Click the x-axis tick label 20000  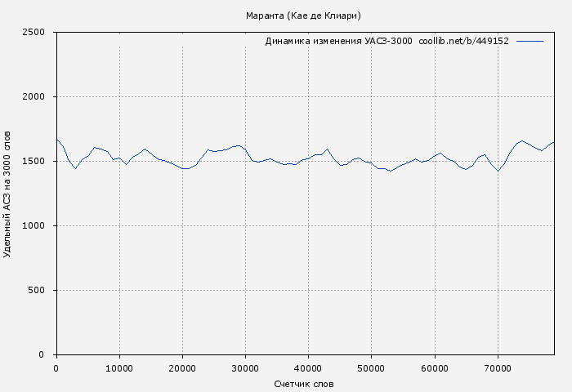(182, 368)
